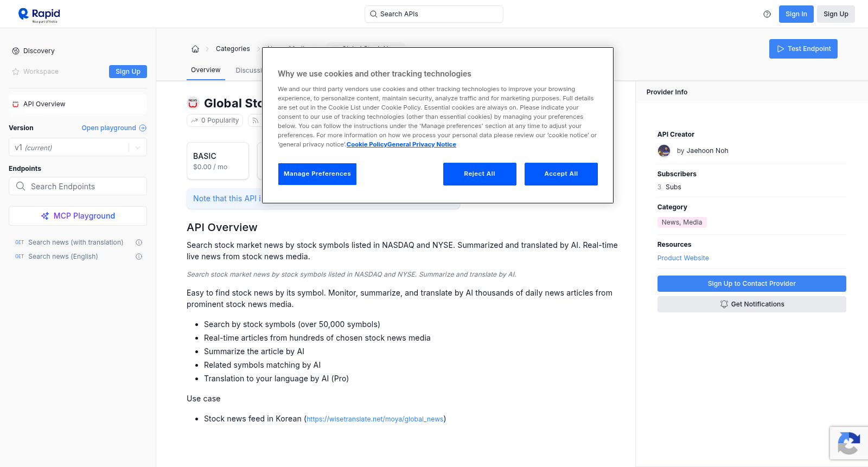Click Jaehoon Noh's avatar
This screenshot has height=467, width=868.
tap(664, 151)
